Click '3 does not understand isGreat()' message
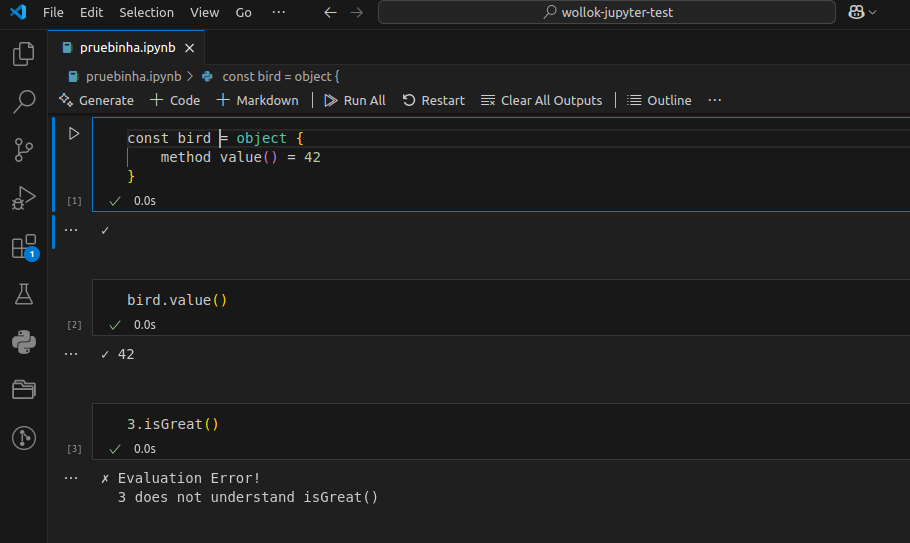The height and width of the screenshot is (543, 910). coord(248,497)
